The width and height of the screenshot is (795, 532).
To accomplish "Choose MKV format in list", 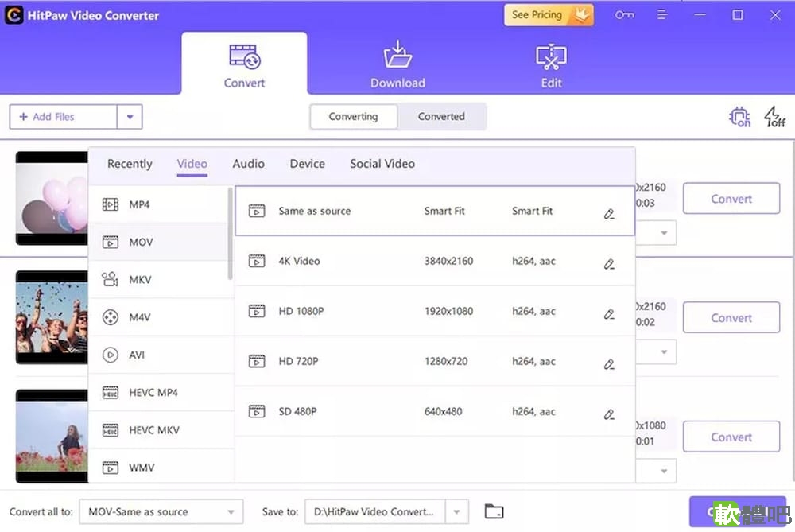I will point(158,279).
